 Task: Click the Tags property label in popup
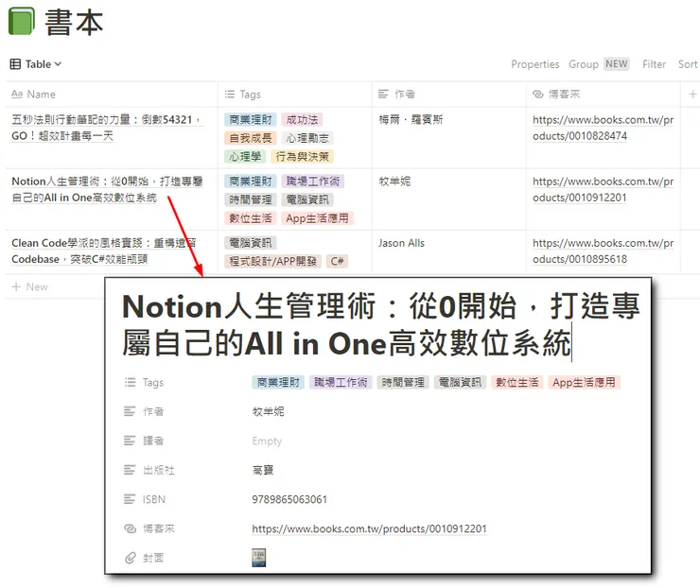click(153, 382)
